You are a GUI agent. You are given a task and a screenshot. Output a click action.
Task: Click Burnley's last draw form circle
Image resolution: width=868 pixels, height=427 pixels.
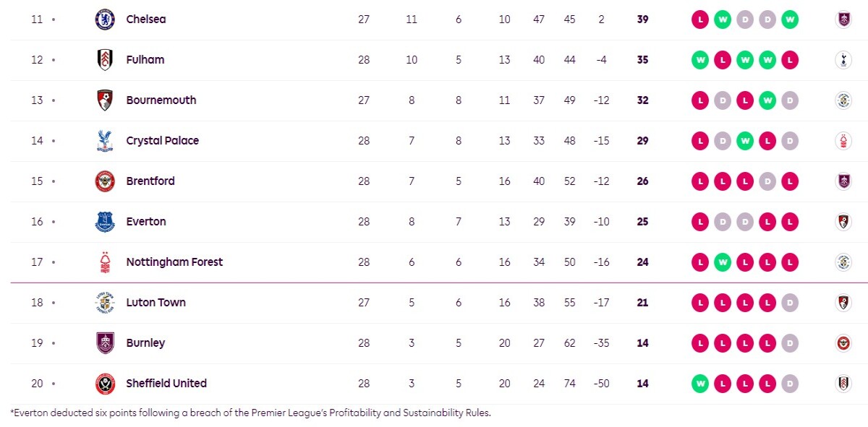tap(790, 343)
